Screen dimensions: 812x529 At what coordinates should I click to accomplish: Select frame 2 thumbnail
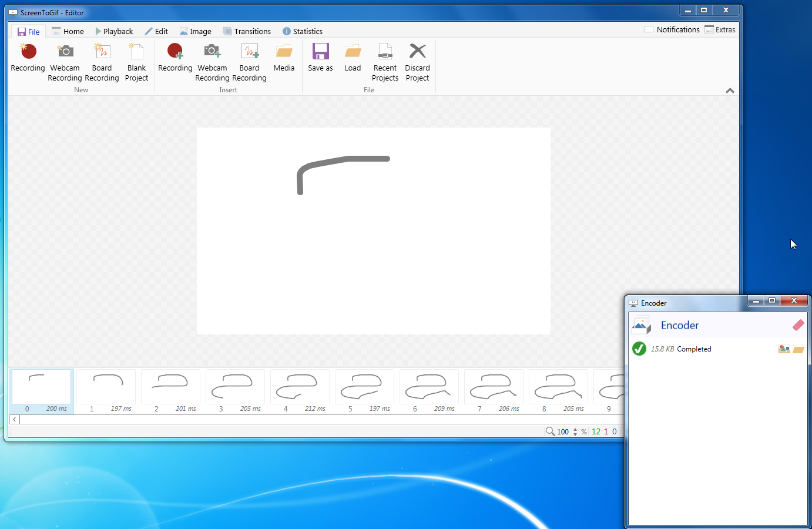[171, 391]
